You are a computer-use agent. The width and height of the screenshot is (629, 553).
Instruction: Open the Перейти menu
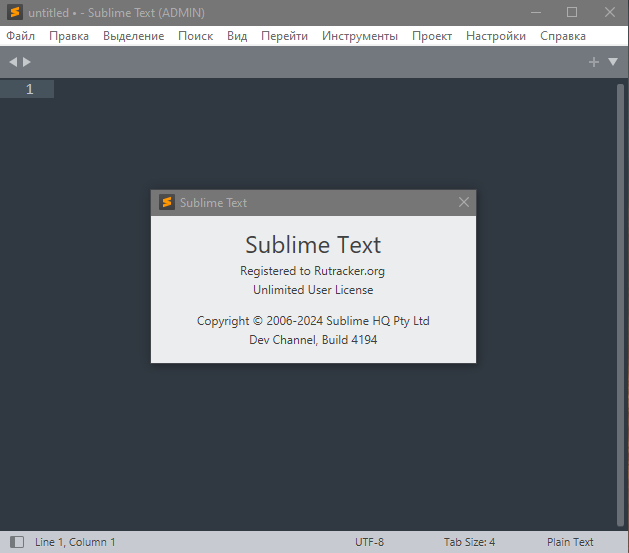pyautogui.click(x=284, y=36)
